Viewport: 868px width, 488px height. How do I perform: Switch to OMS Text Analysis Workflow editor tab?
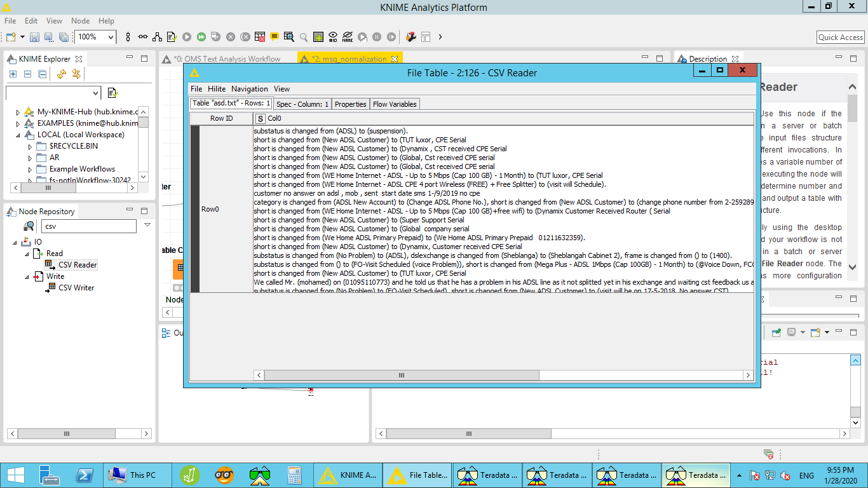tap(227, 59)
